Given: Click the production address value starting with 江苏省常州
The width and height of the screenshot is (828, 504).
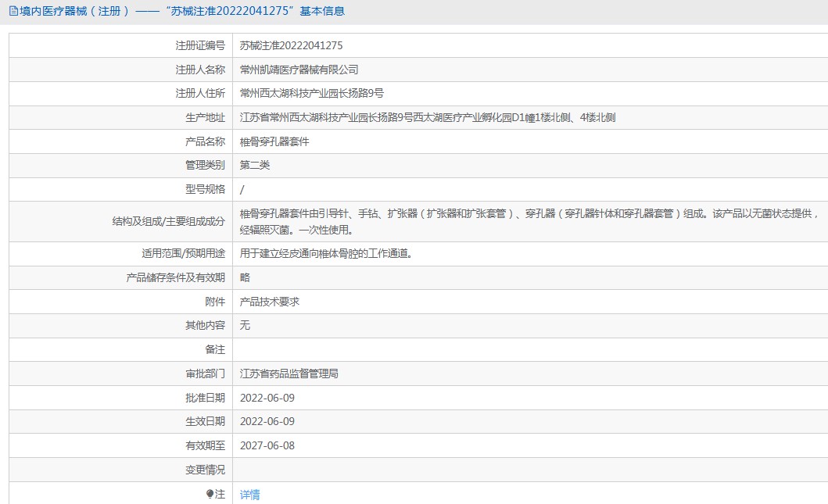Looking at the screenshot, I should [427, 118].
